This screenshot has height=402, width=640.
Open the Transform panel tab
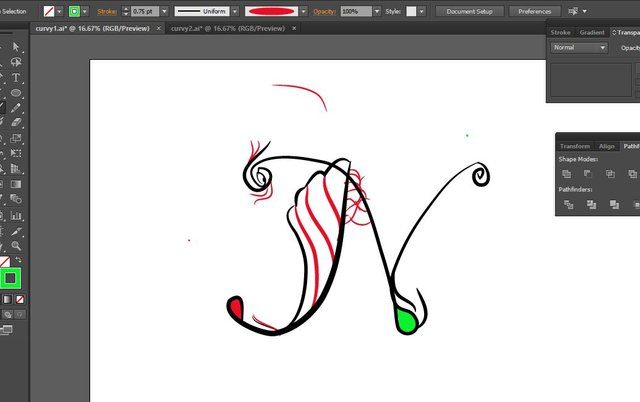point(575,146)
